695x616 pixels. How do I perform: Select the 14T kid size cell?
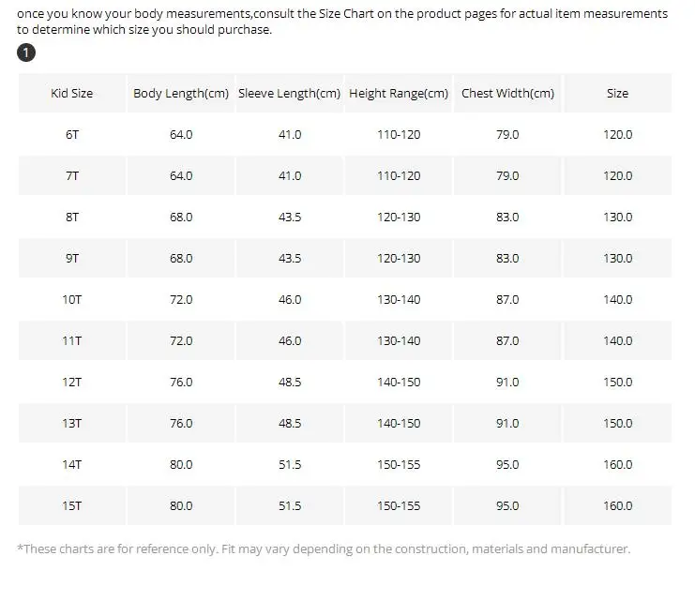pos(72,464)
